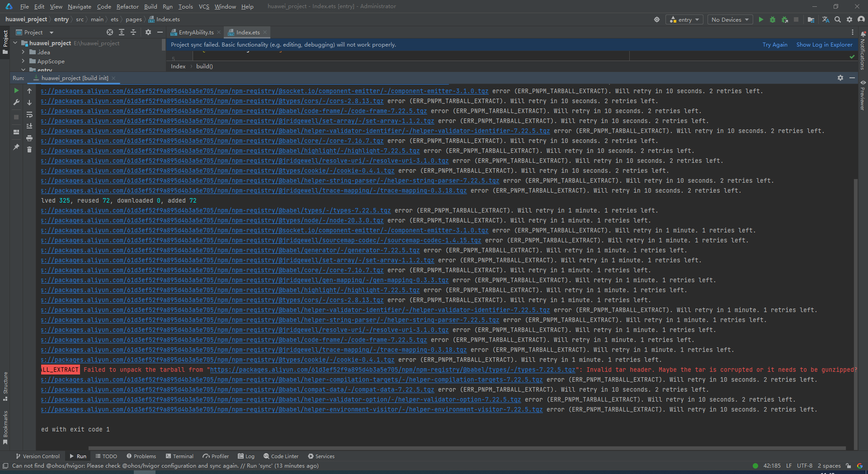Toggle tool window bars icon in status bar
Viewport: 868px width, 474px height.
coord(5,465)
